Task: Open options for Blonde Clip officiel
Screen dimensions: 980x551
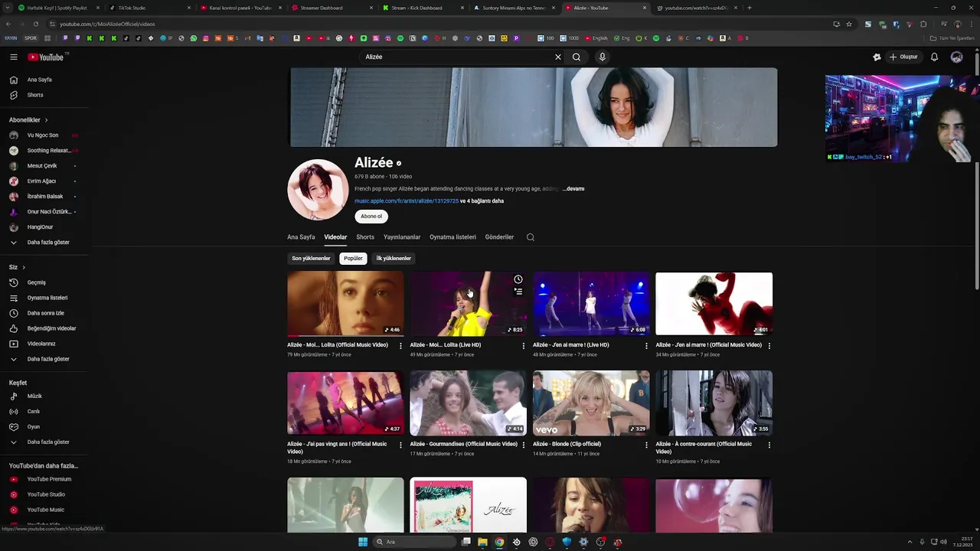Action: (x=646, y=445)
